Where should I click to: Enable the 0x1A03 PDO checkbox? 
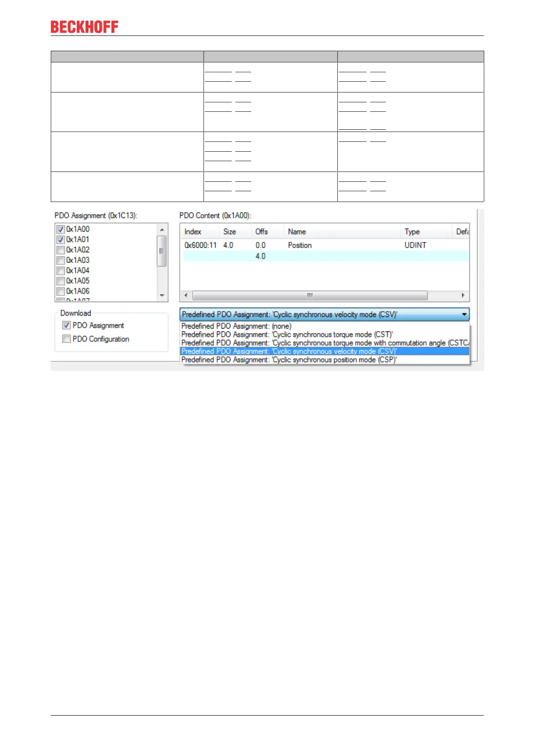point(61,260)
